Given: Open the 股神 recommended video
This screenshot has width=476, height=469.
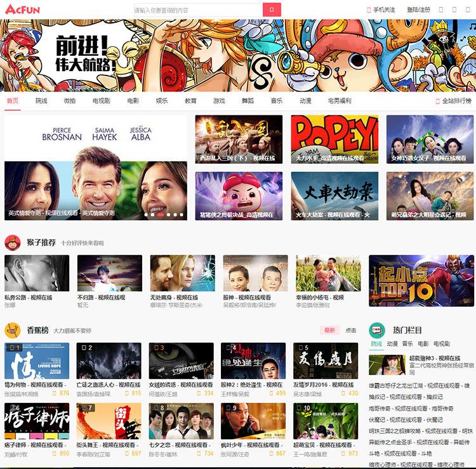Looking at the screenshot, I should [x=255, y=273].
